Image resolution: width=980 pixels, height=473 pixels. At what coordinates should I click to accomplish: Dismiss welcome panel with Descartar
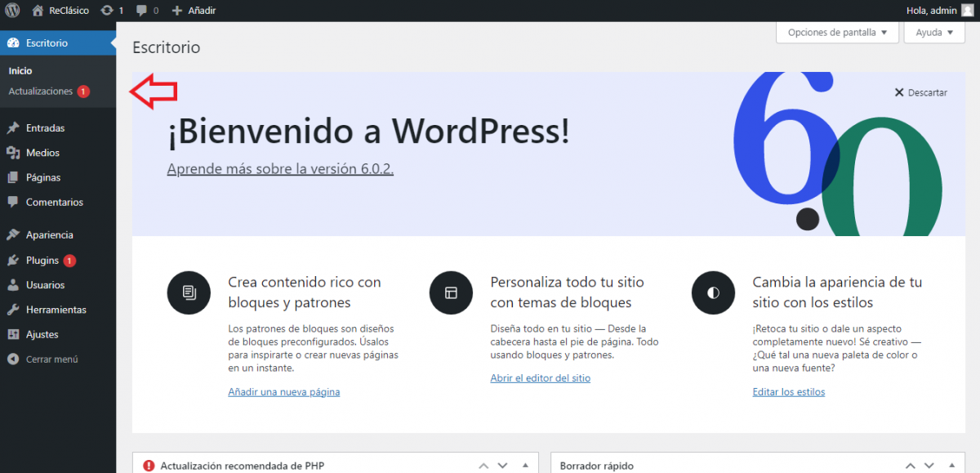(x=920, y=93)
